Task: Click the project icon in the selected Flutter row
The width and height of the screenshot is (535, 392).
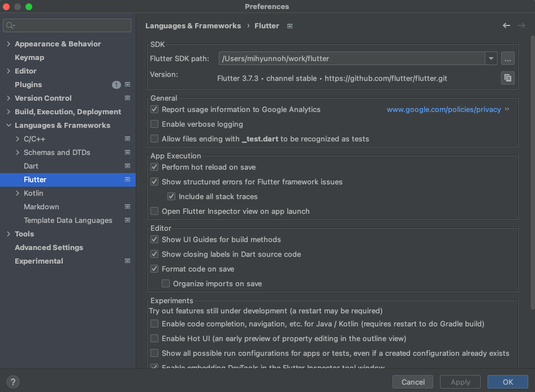Action: tap(128, 179)
